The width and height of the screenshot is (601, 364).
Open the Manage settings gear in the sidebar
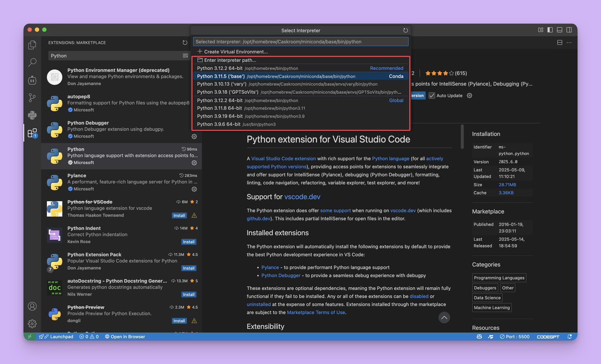click(32, 324)
